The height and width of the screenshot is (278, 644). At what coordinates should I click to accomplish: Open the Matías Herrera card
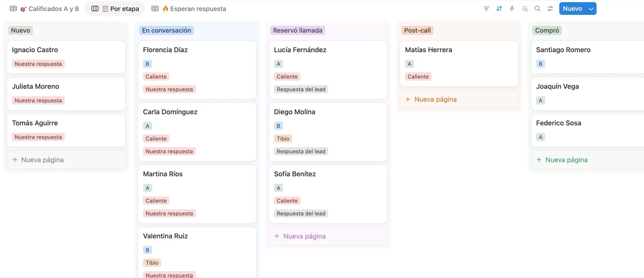459,64
